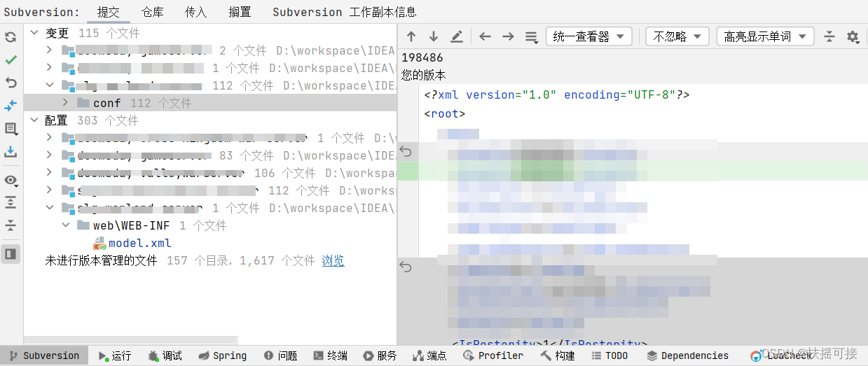
Task: Click the horizontal scrollbar of changes tree
Action: [x=130, y=340]
